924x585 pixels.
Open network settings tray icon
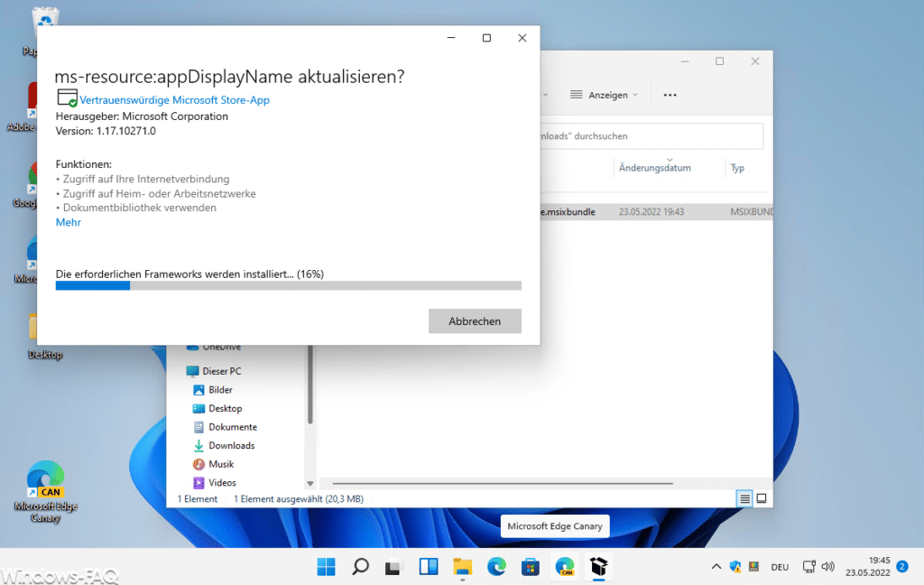tap(809, 567)
